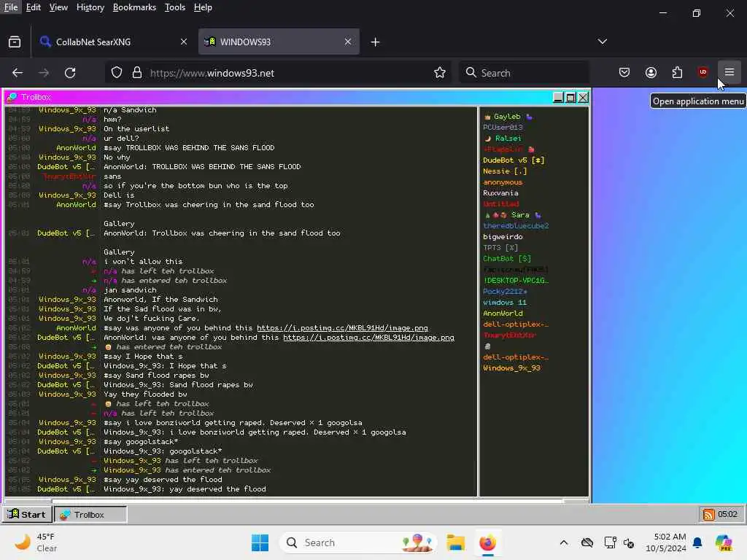Select user Ruxvania in user list
Viewport: 747px width, 560px height.
(x=500, y=192)
